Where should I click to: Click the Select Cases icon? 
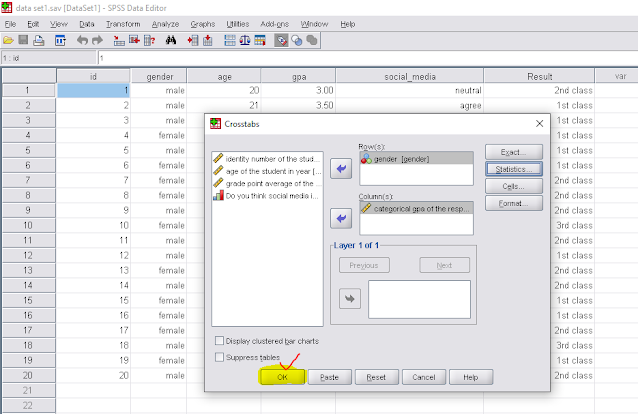(260, 40)
